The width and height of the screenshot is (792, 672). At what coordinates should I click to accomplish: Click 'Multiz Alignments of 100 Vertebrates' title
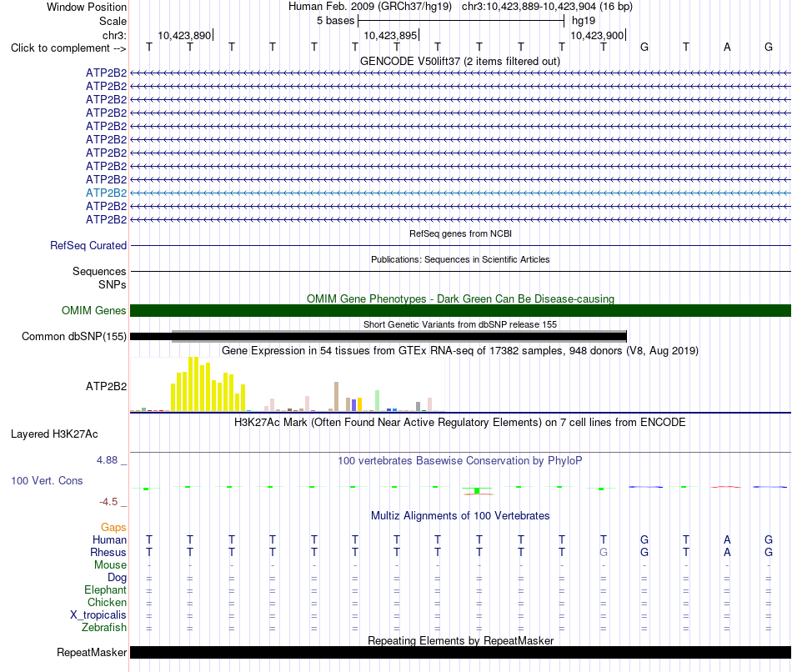click(x=460, y=516)
